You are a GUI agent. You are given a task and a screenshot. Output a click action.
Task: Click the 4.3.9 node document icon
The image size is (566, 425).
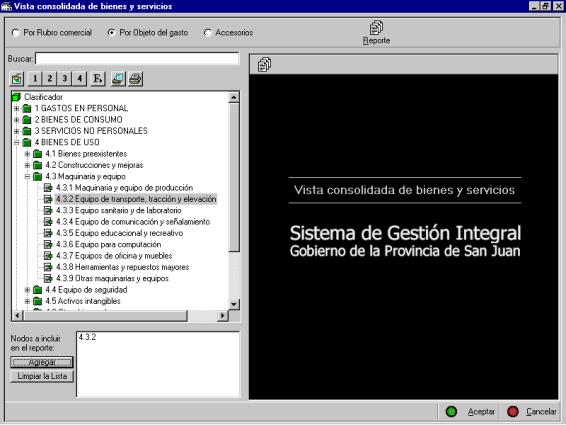pyautogui.click(x=48, y=278)
